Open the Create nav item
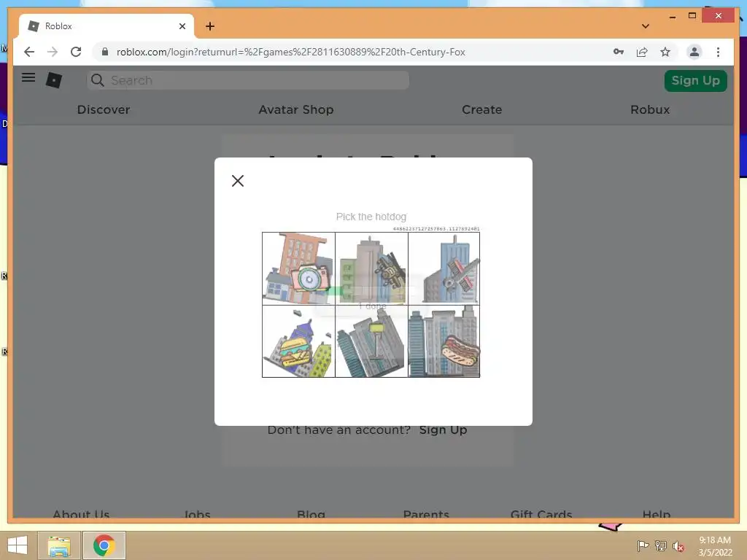Viewport: 747px width, 560px height. 481,109
